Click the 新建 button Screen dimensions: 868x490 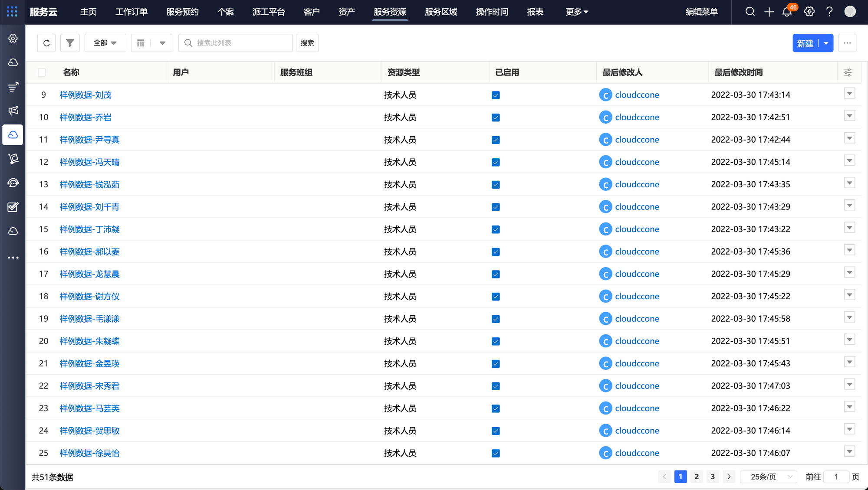[x=805, y=43]
